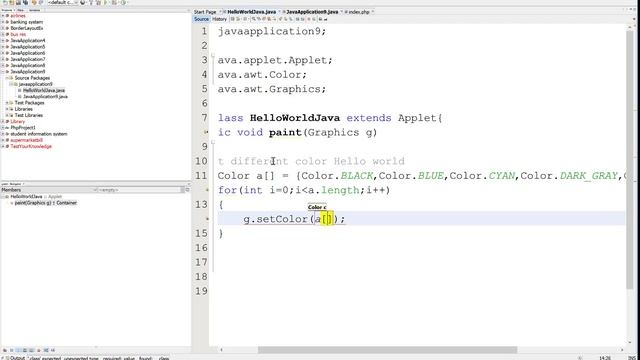Click the Run Project green arrow icon

tap(105, 2)
